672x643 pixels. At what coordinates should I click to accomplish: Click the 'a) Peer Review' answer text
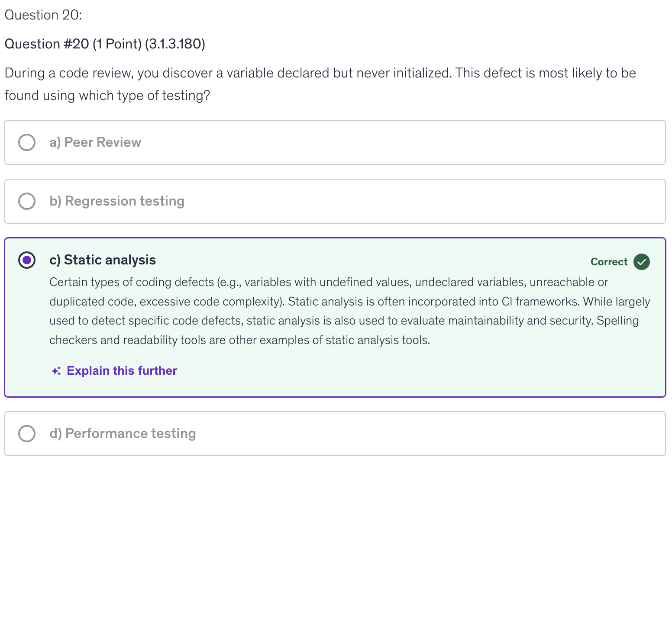tap(95, 142)
